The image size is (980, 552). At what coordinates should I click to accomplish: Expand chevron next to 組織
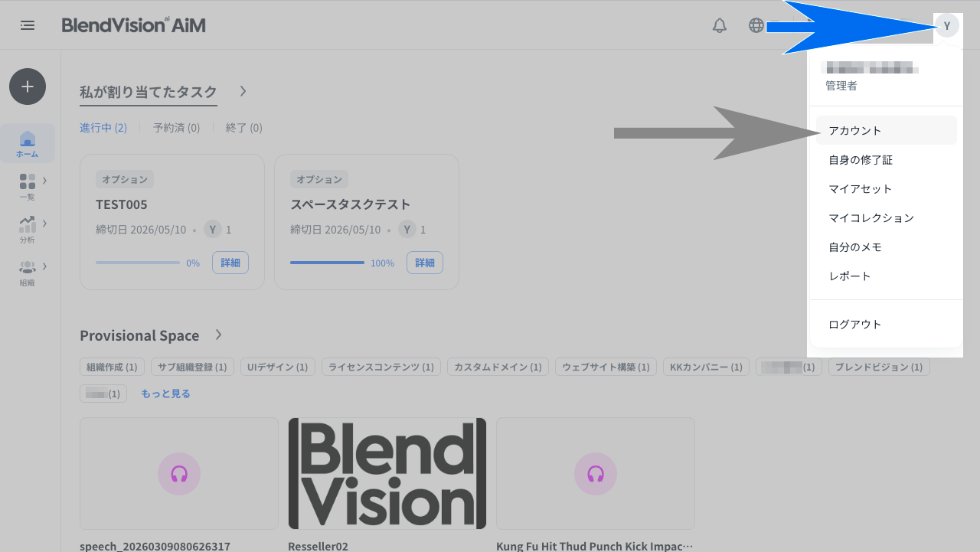(x=45, y=266)
